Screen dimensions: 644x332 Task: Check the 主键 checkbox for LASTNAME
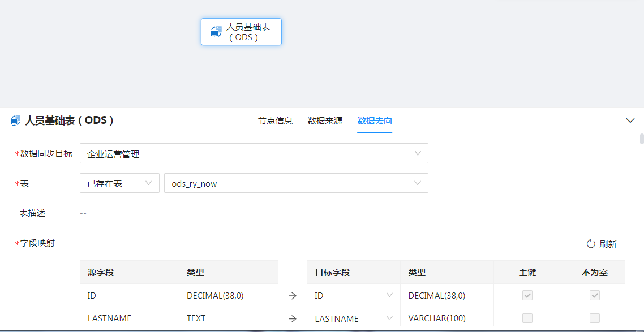527,318
